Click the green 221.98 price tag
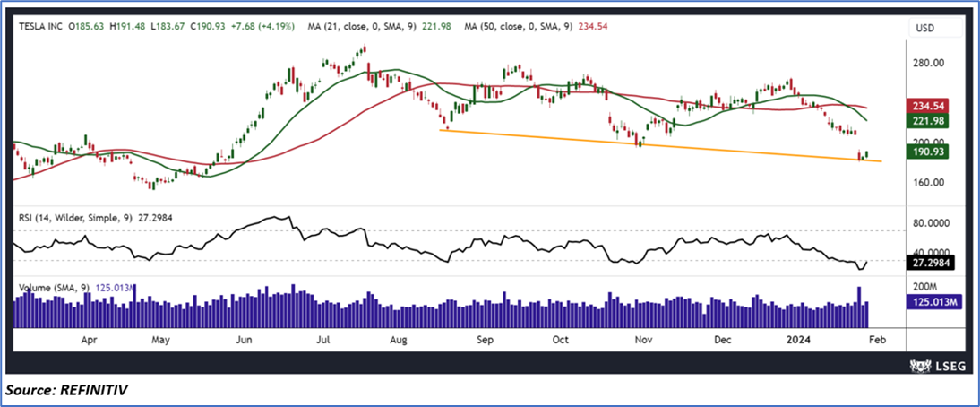This screenshot has height=407, width=980. 927,120
